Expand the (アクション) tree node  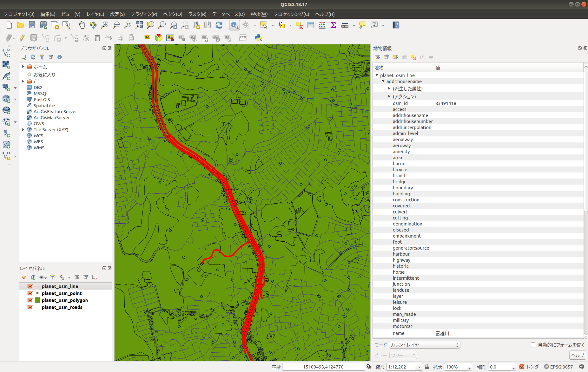click(x=389, y=96)
